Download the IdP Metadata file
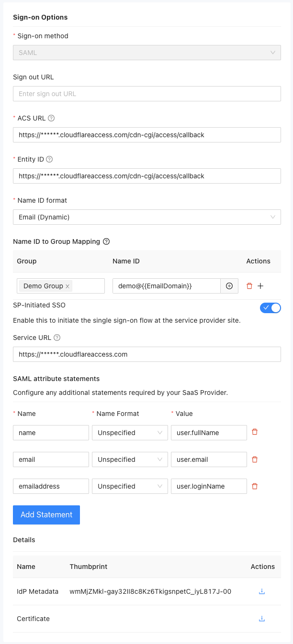Screen dimensions: 293x644 tap(262, 591)
